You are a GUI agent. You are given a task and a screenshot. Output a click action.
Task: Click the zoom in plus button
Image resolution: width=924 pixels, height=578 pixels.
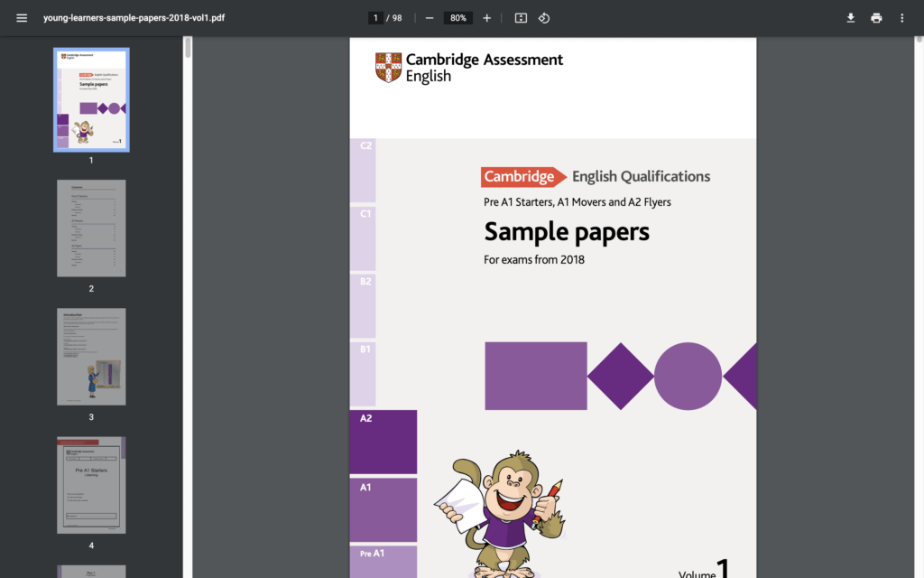point(487,18)
